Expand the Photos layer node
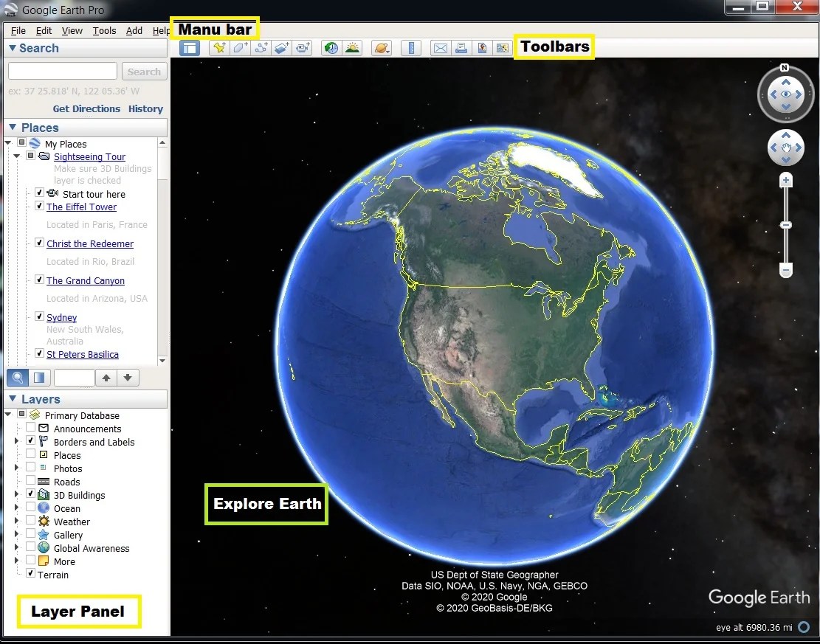Screen dimensions: 820x644 (16, 468)
